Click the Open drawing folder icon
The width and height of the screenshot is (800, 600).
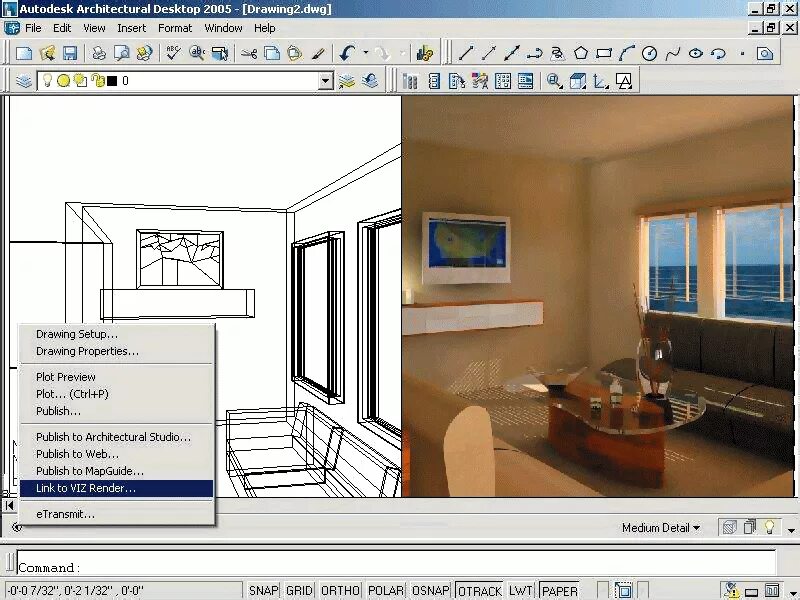coord(47,53)
